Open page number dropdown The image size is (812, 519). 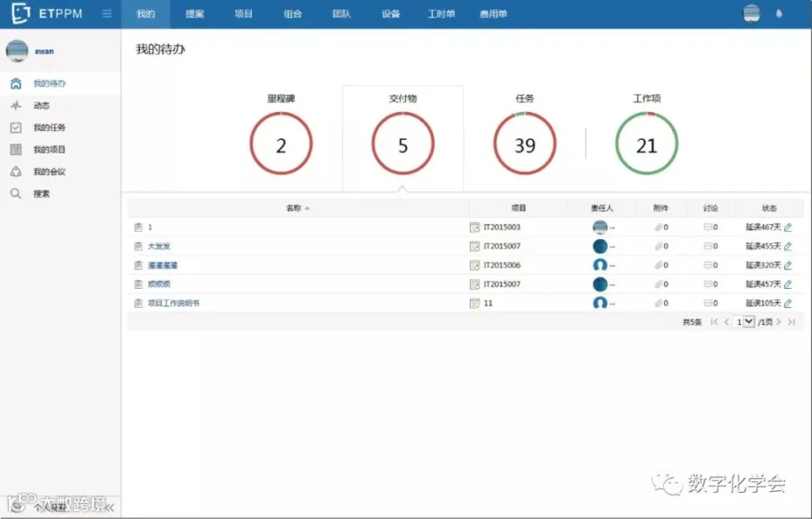point(744,321)
